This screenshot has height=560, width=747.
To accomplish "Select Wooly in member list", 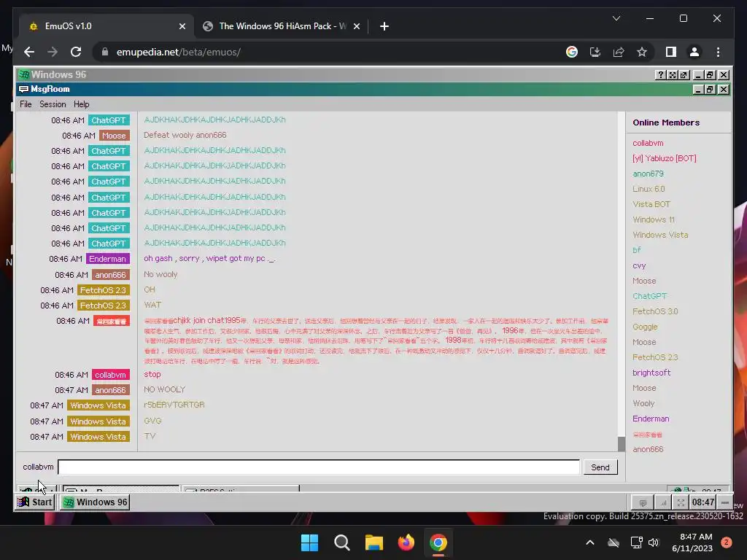I will coord(643,403).
